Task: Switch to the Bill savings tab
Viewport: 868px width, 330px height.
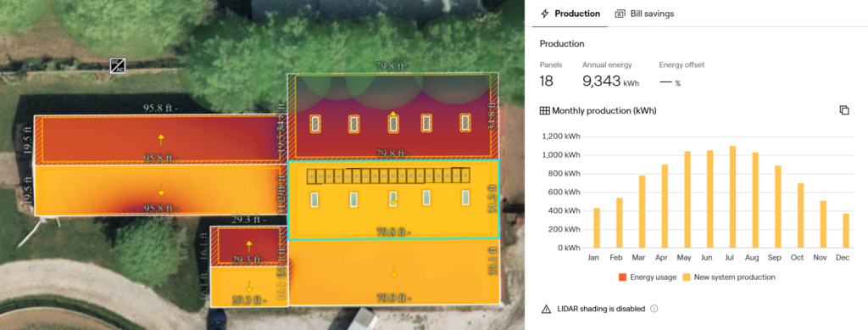Action: 644,14
